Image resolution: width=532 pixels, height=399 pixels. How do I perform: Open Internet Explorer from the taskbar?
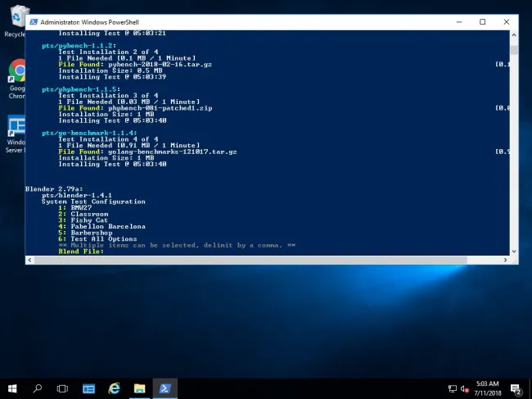coord(114,388)
